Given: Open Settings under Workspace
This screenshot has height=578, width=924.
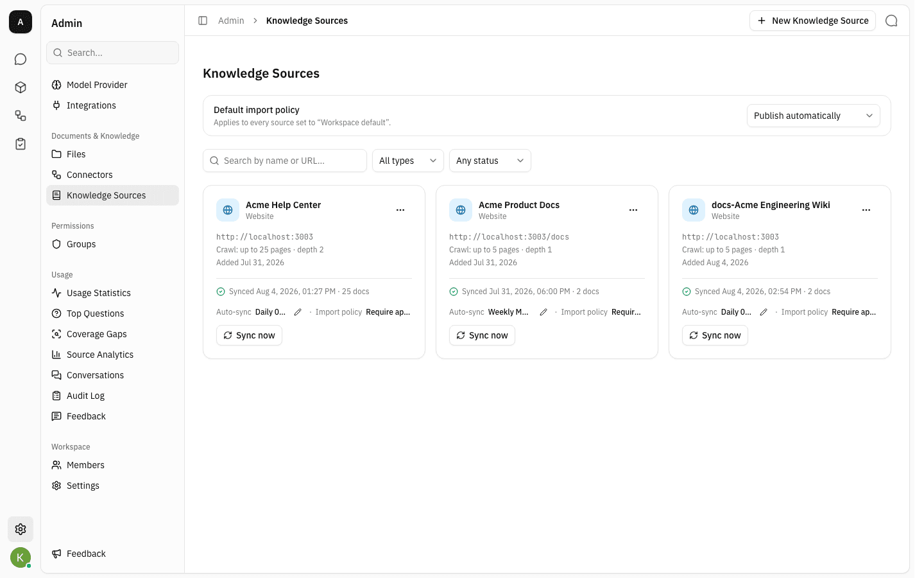Looking at the screenshot, I should click(112, 486).
